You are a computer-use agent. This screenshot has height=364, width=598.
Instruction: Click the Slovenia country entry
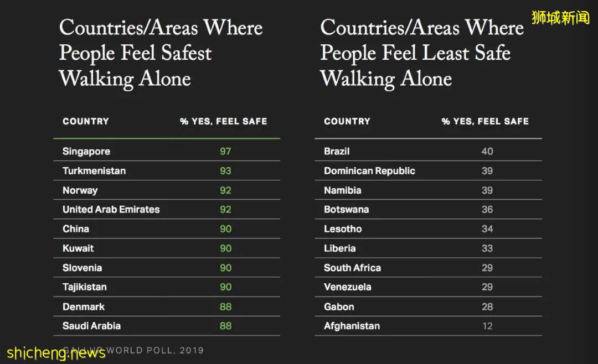coord(83,268)
